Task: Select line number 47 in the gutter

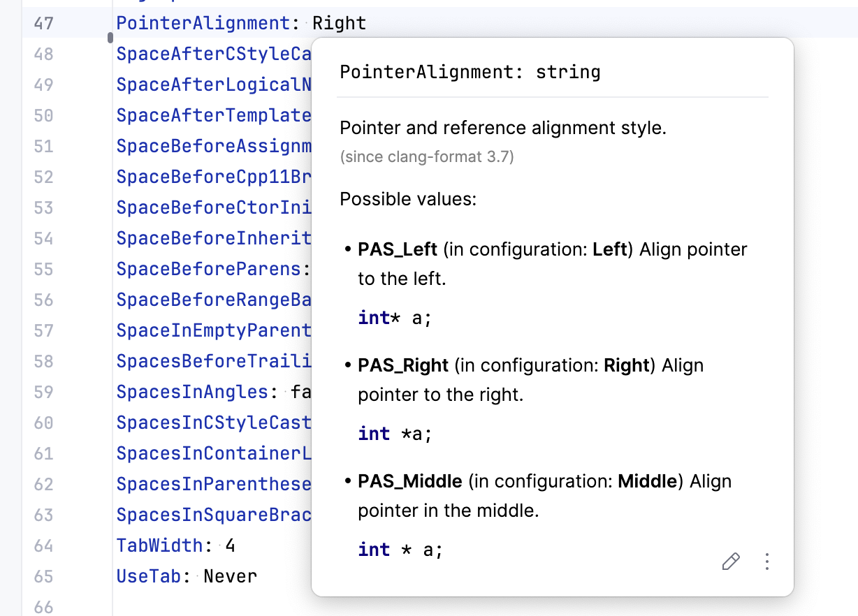Action: click(x=43, y=23)
